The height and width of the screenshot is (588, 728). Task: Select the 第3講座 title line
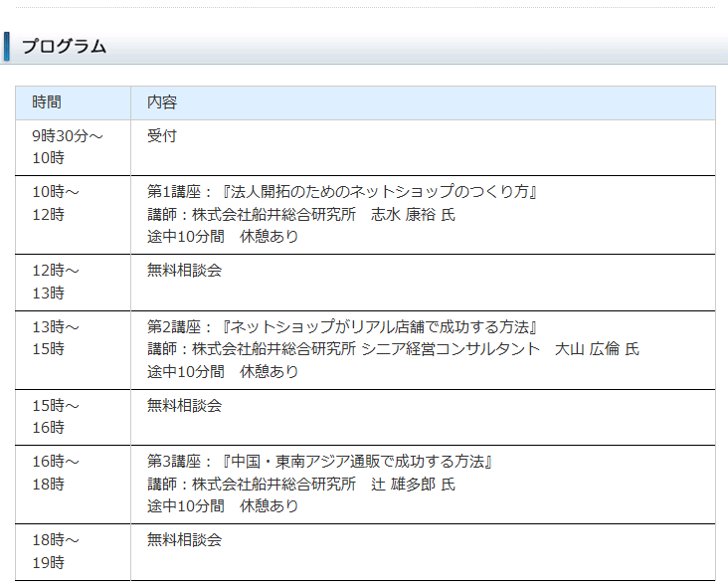tap(319, 462)
